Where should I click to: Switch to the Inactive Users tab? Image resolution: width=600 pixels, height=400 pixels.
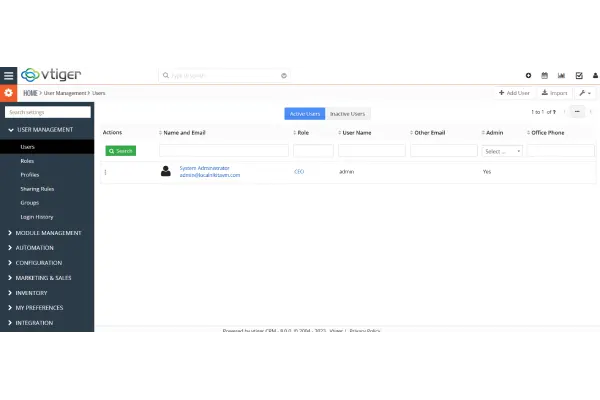(x=348, y=113)
